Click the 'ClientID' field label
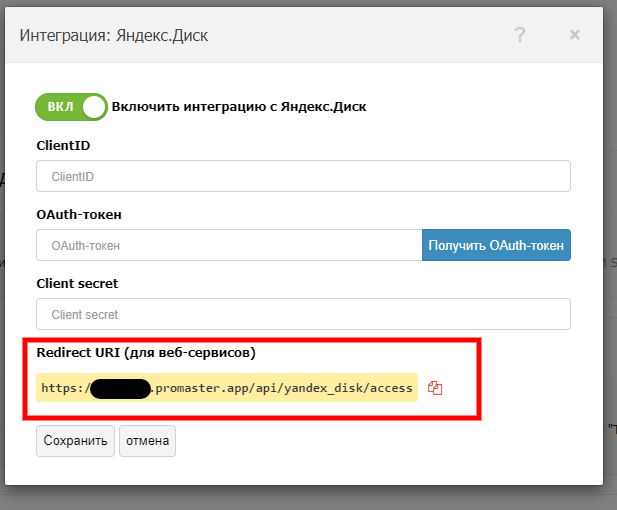 pyautogui.click(x=63, y=146)
